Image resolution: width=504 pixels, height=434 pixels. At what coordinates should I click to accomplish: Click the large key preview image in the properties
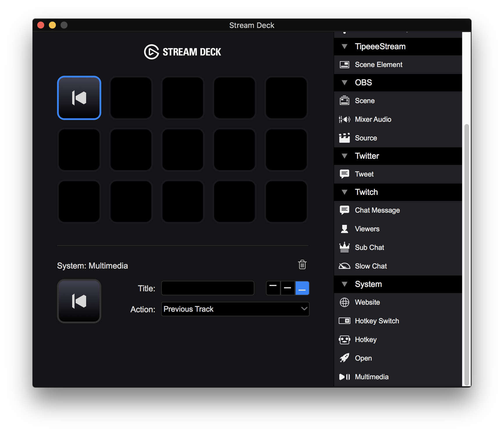click(x=79, y=301)
